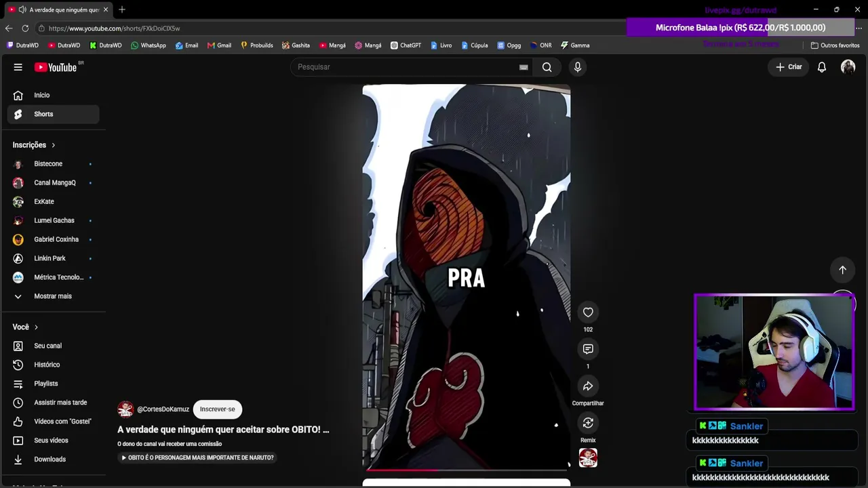Seek using the Short's red progress bar
The image size is (868, 488).
tap(467, 469)
